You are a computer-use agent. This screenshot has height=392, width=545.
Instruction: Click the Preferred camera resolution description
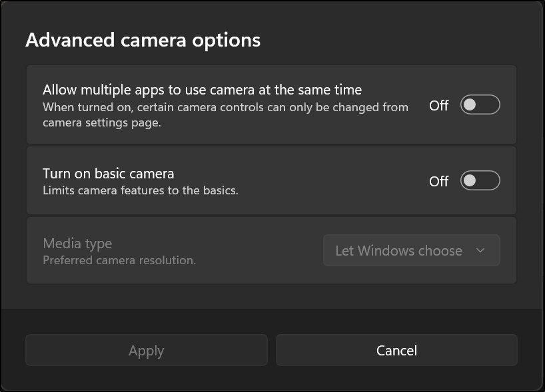pyautogui.click(x=119, y=260)
